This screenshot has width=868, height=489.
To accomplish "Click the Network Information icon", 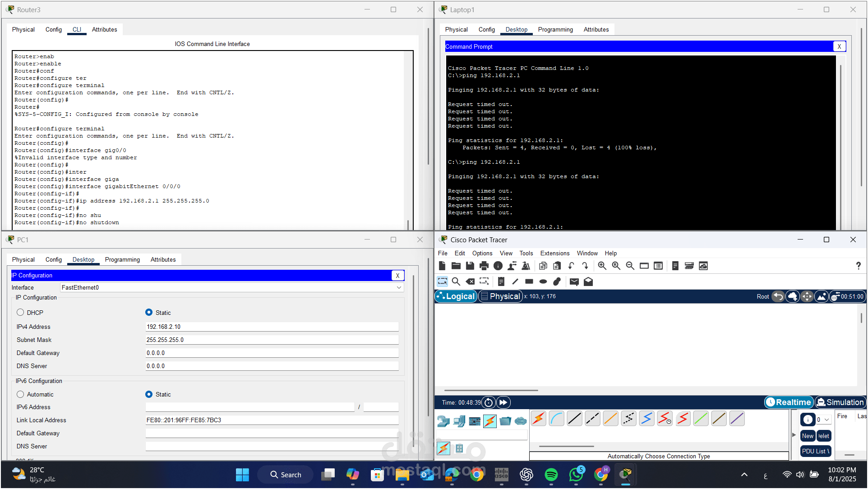I will click(x=498, y=266).
